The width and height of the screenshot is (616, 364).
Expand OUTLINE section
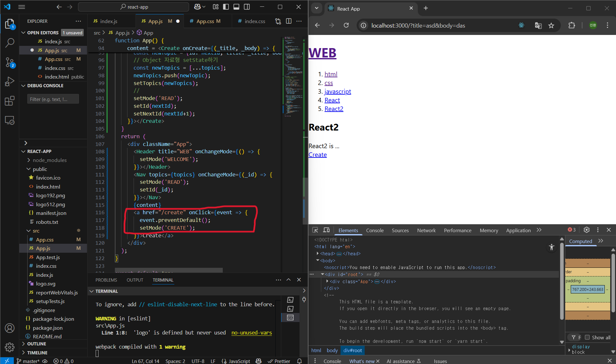36,344
